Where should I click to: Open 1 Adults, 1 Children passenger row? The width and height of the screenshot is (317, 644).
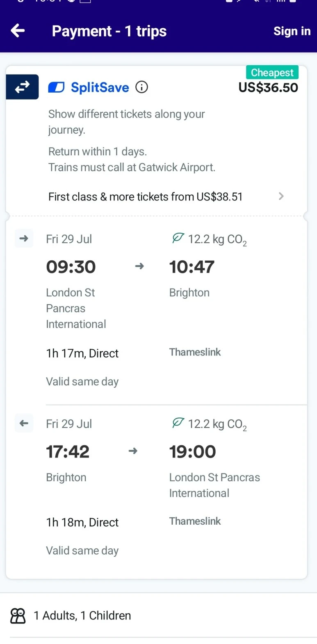click(x=82, y=615)
